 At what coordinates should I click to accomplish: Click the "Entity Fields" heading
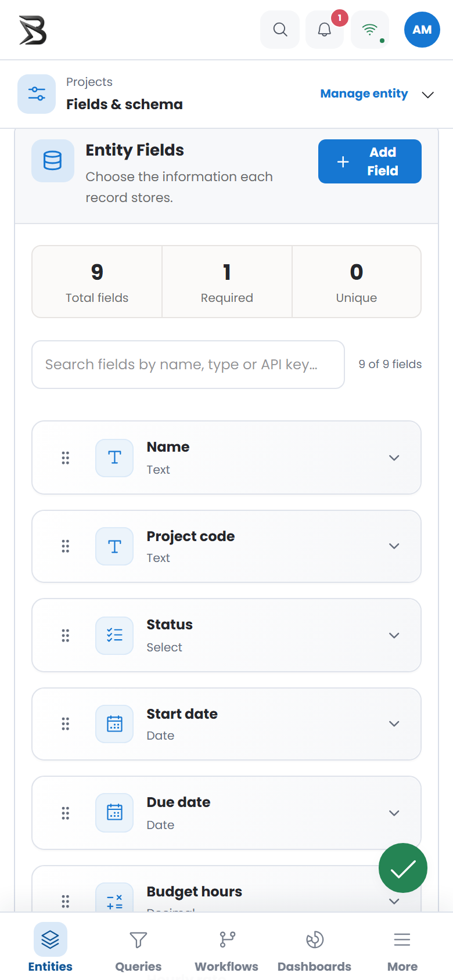135,150
